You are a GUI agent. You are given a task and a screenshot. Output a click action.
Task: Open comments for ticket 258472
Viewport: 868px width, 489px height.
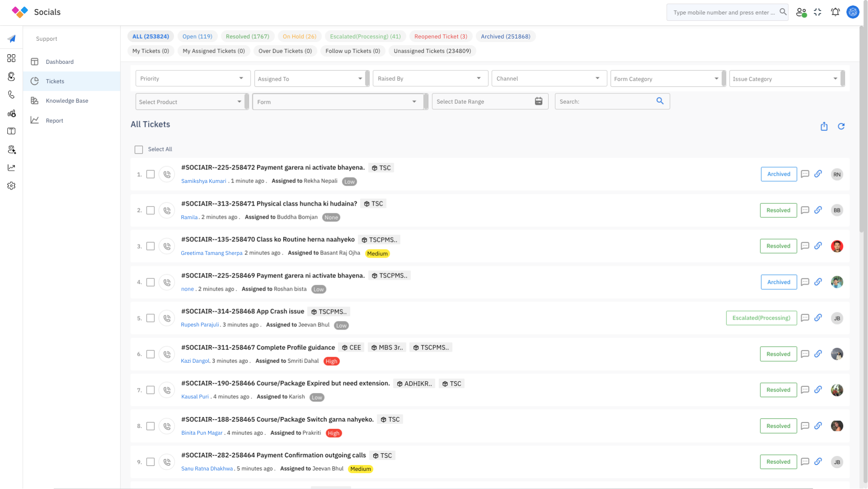[x=805, y=174]
